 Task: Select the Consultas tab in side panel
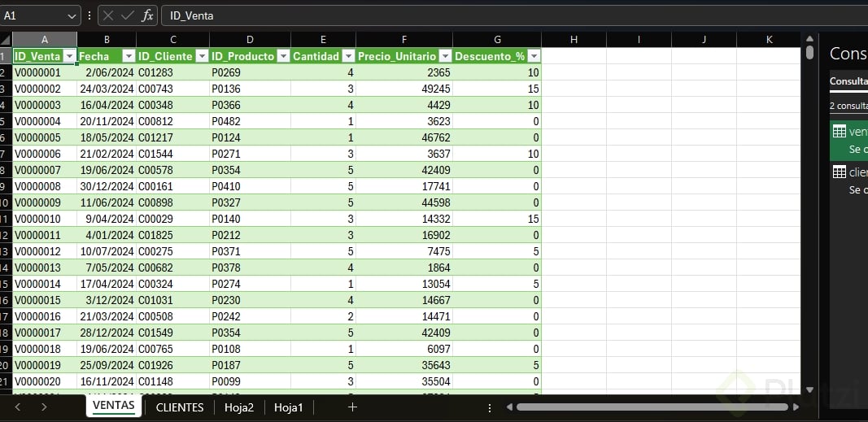[x=848, y=80]
